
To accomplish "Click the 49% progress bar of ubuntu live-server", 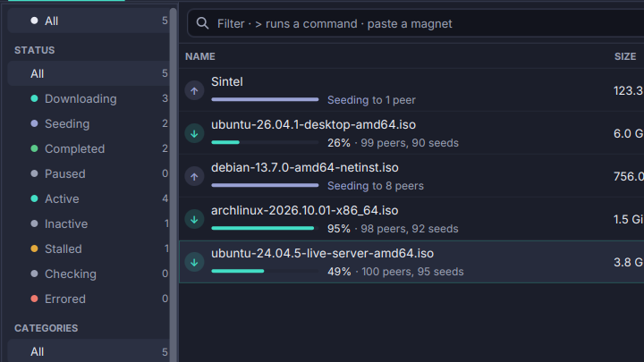I will click(265, 271).
